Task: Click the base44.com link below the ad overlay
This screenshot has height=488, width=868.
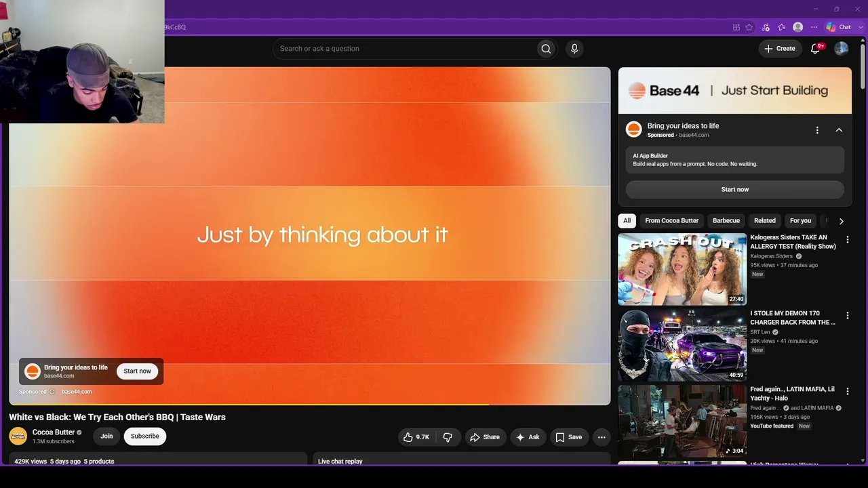Action: point(77,392)
